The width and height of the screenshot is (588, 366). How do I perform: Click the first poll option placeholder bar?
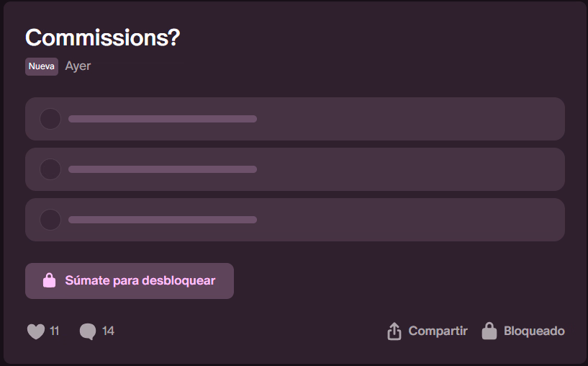tap(163, 119)
